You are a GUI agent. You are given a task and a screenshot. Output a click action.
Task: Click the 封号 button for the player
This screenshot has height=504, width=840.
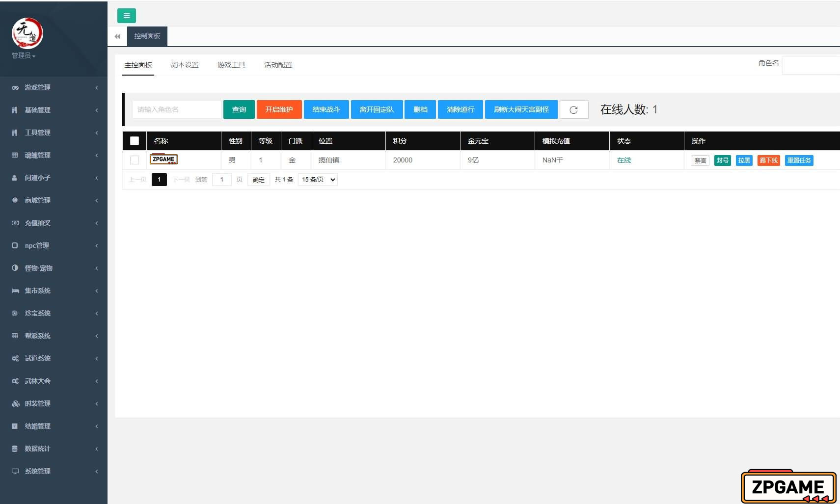tap(722, 160)
